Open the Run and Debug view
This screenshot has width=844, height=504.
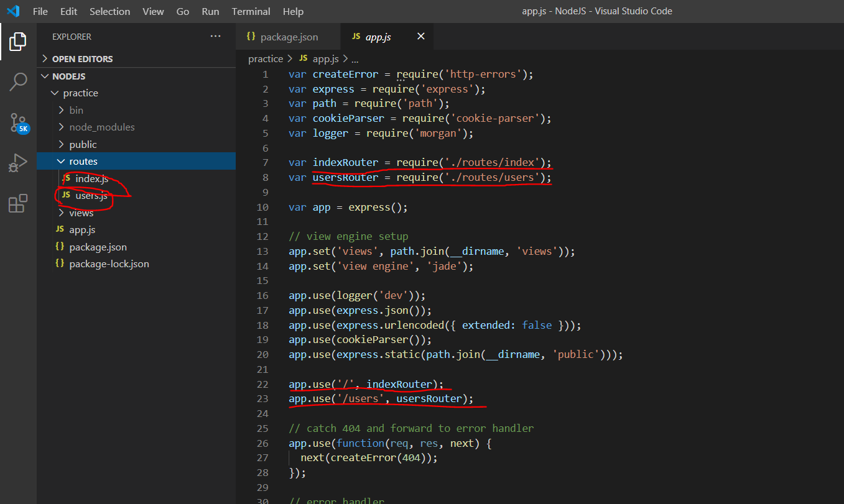pos(18,163)
